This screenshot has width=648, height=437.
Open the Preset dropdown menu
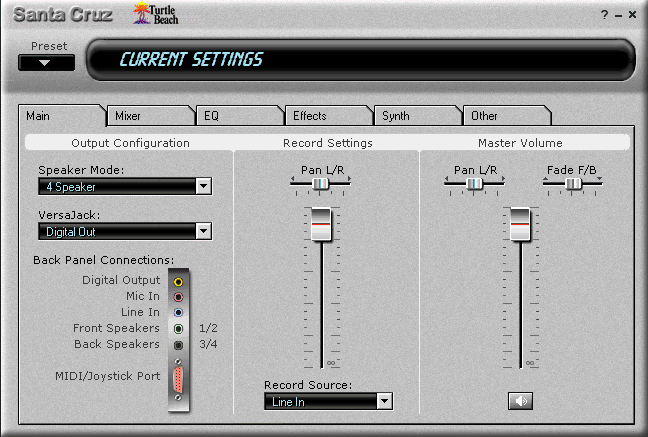[46, 62]
